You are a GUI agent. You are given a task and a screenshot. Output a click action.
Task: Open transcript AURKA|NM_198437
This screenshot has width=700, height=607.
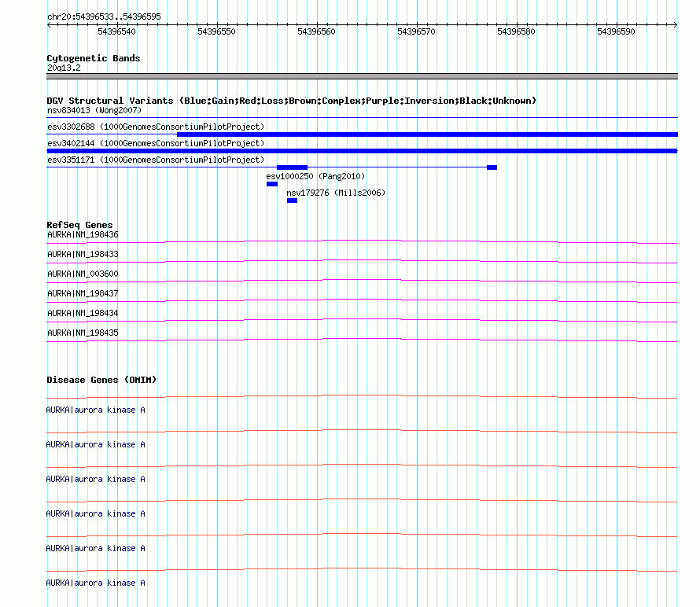83,294
